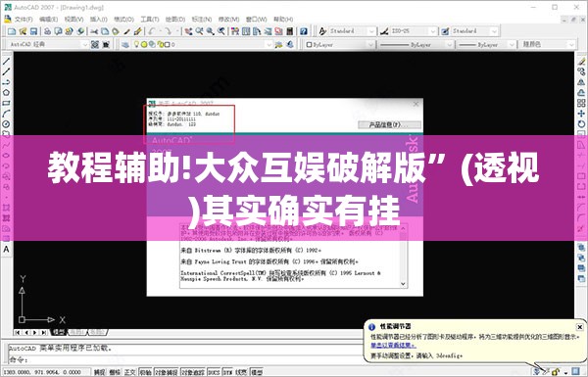Click the Plot printer icon
Image resolution: width=588 pixels, height=377 pixels.
[x=47, y=31]
